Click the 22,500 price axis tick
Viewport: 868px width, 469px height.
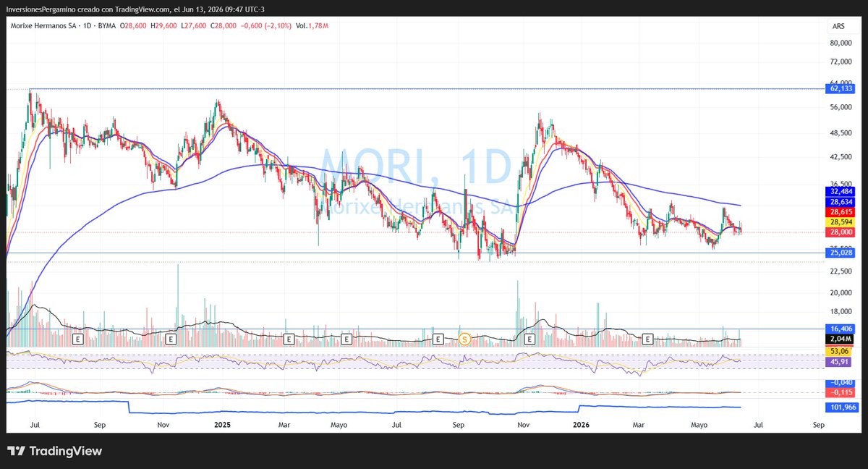839,271
